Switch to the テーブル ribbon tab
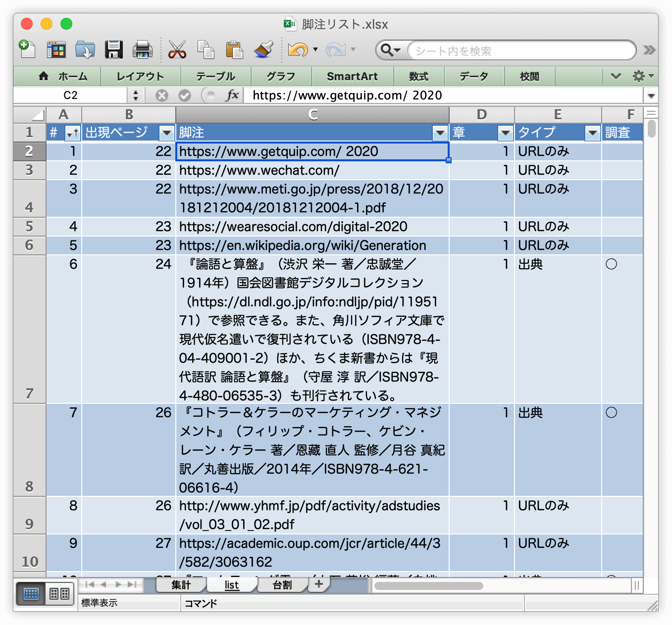Image resolution: width=672 pixels, height=625 pixels. [x=215, y=76]
